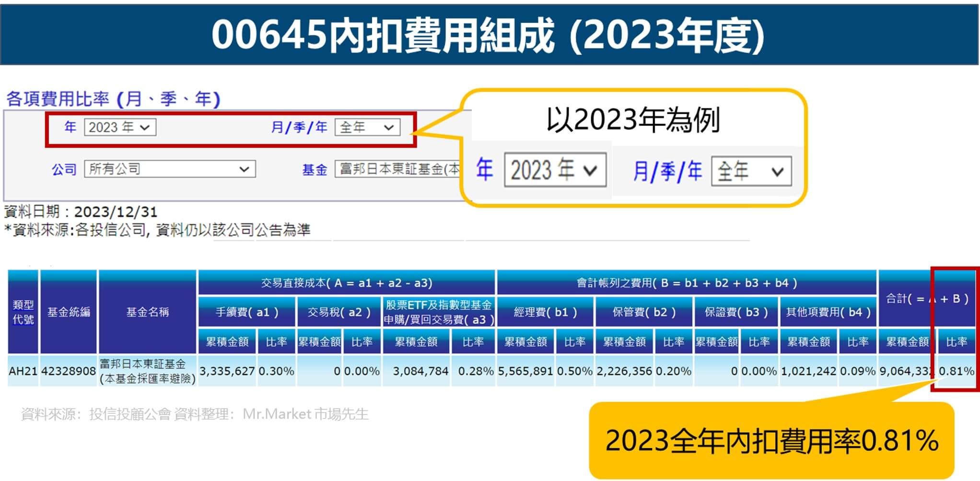Screen dimensions: 980x481
Task: Click the 其他項費用( b4 ) sub-header
Action: [x=828, y=312]
